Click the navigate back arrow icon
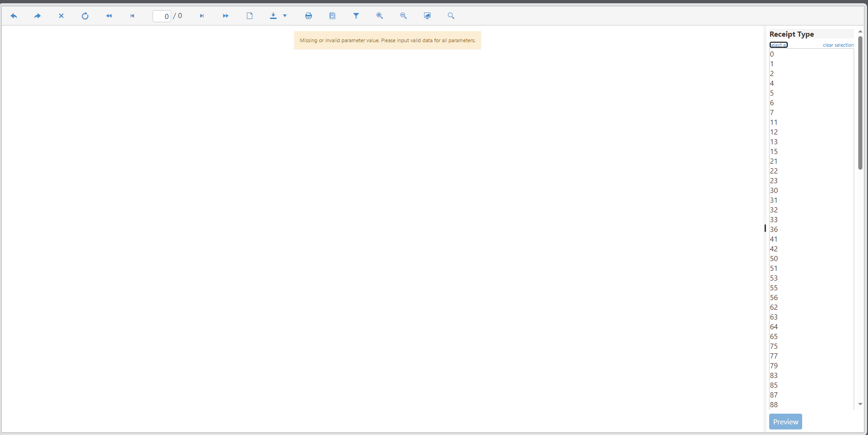Viewport: 868px width, 435px height. [14, 16]
